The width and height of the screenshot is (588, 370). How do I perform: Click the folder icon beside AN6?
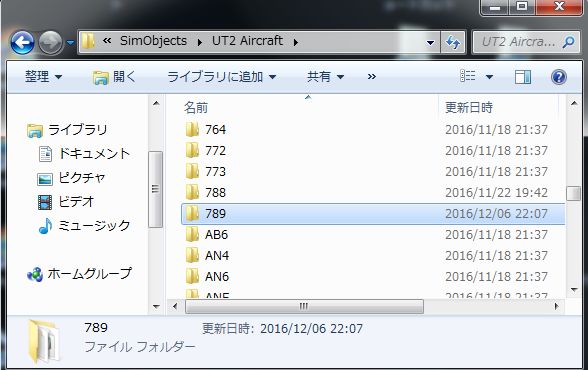point(192,276)
